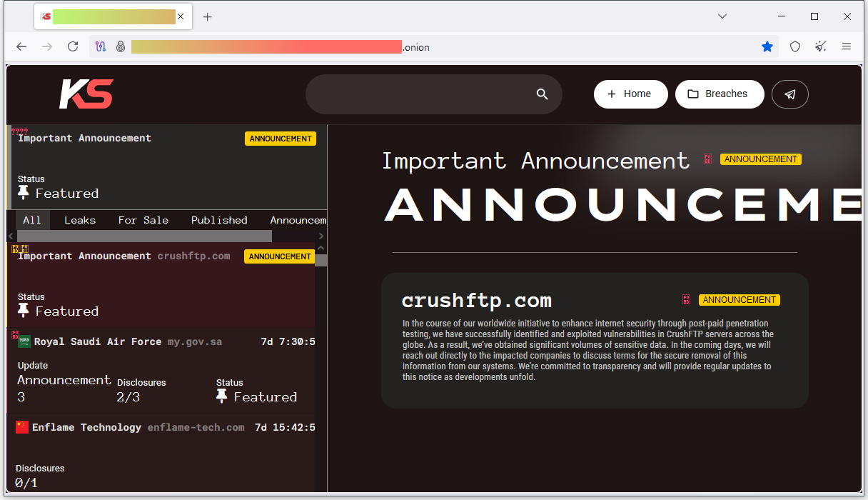
Task: Click pin icon in Royal Saudi Air Force row
Action: (x=222, y=396)
